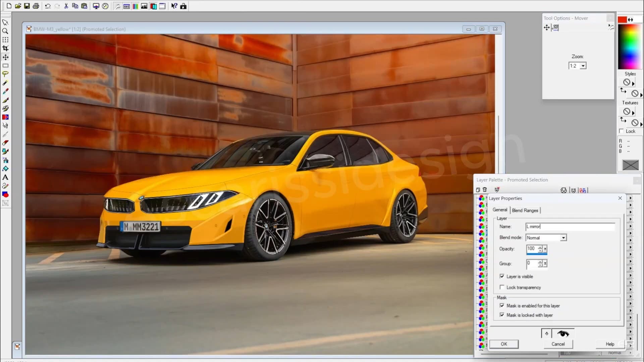
Task: Toggle the histogram window icon
Action: 144,6
